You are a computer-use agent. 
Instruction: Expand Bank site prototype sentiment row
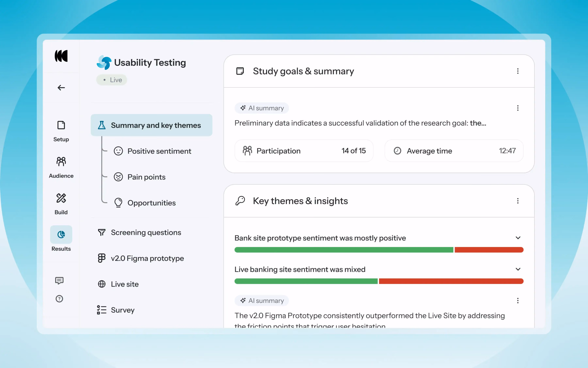[x=518, y=238]
